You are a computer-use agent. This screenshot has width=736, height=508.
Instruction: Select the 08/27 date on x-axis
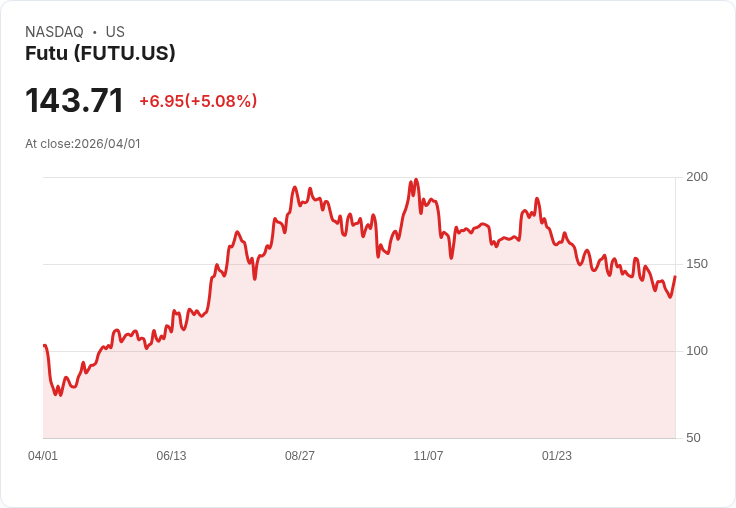pos(300,456)
